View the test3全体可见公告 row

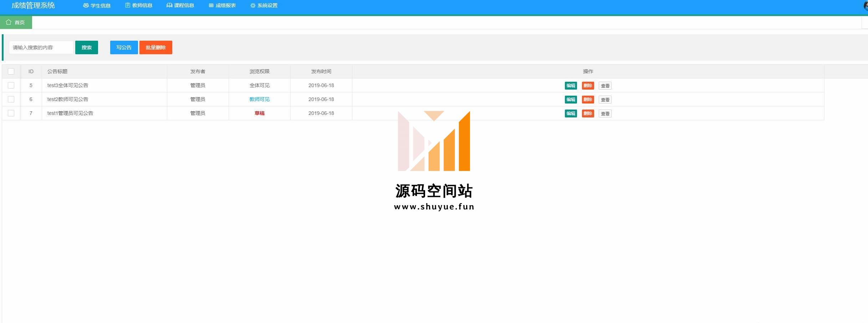pos(605,86)
